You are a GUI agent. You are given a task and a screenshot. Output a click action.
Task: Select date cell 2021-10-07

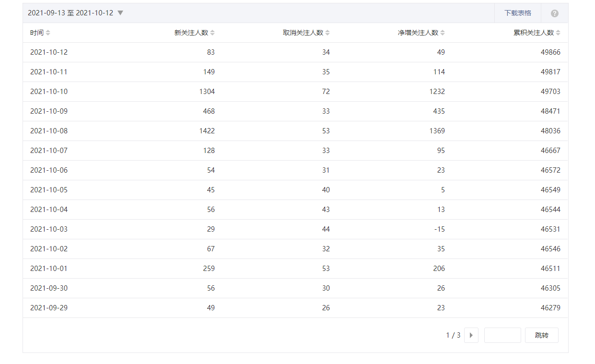pos(49,151)
